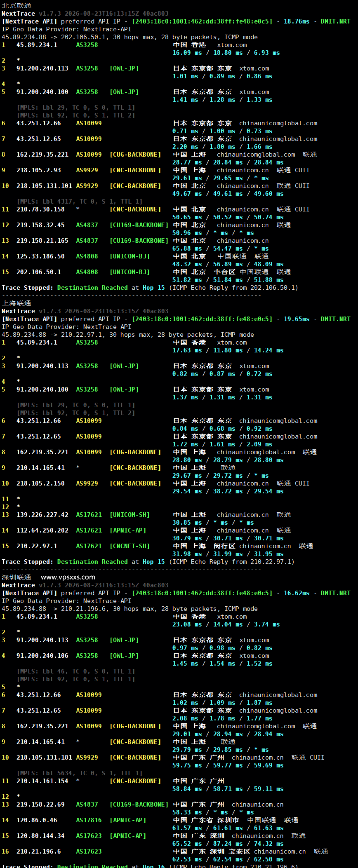
Task: Click the 闵行区 district label
Action: click(224, 546)
